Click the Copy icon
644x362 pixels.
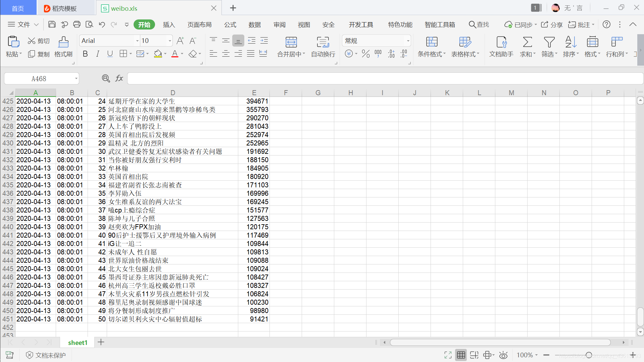(x=32, y=54)
